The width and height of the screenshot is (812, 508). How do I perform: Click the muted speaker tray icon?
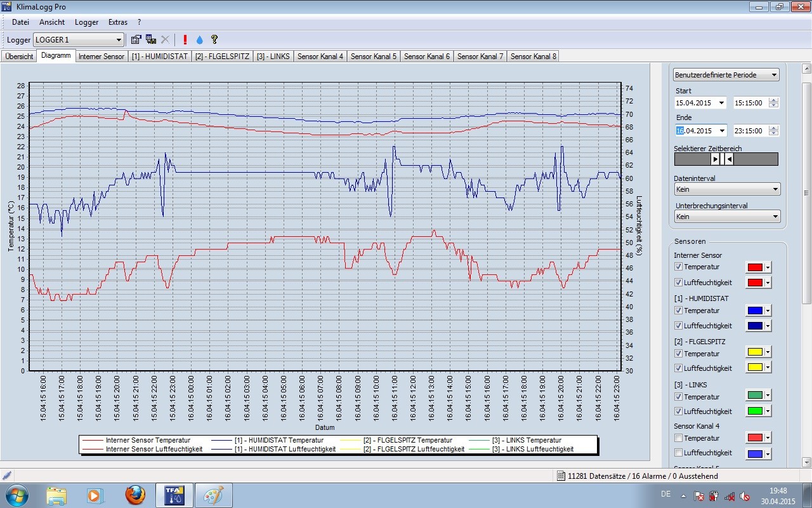[745, 496]
